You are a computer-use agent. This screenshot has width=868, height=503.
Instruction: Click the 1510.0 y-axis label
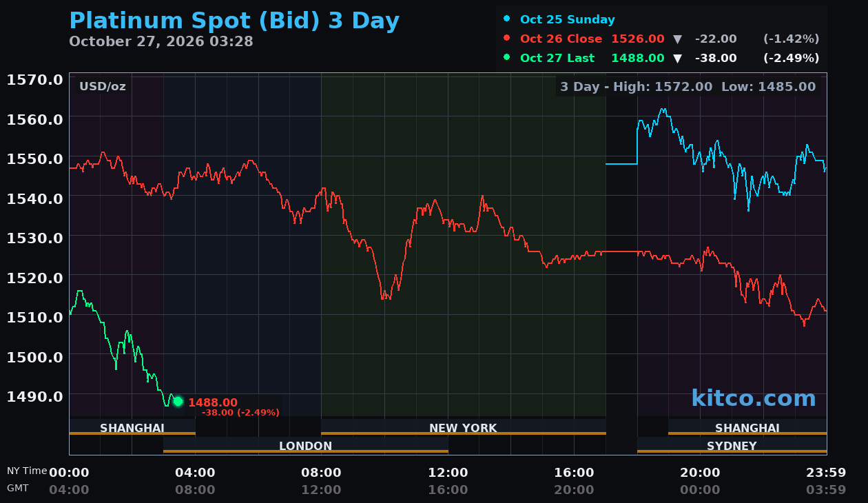35,316
